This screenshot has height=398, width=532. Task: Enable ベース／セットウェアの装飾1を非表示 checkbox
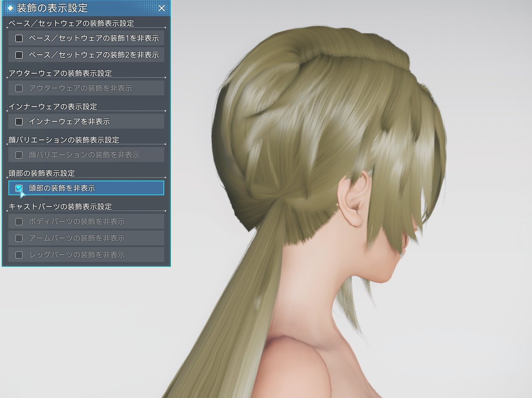point(19,38)
